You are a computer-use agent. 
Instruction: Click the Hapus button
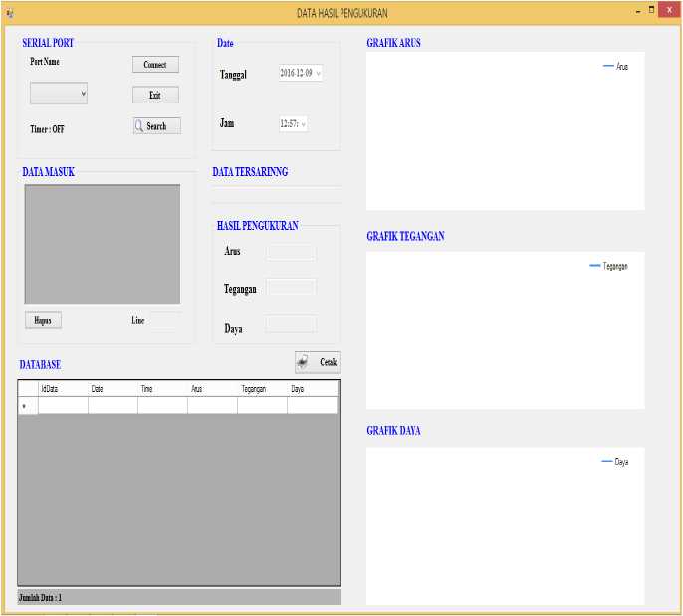click(x=43, y=320)
